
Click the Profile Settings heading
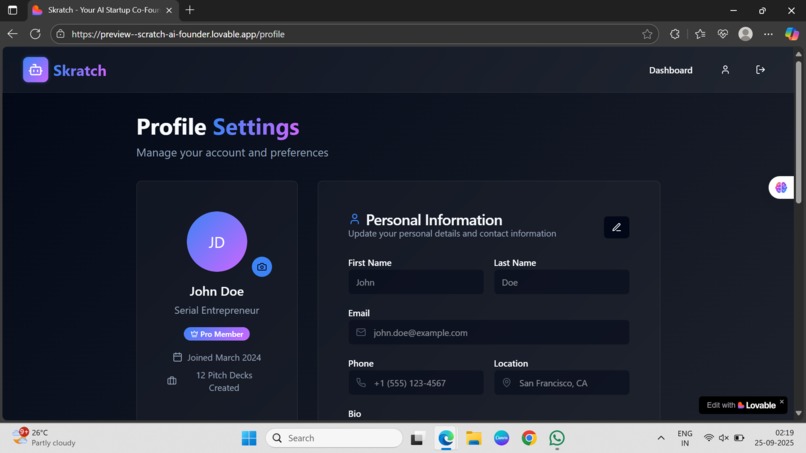pos(217,127)
